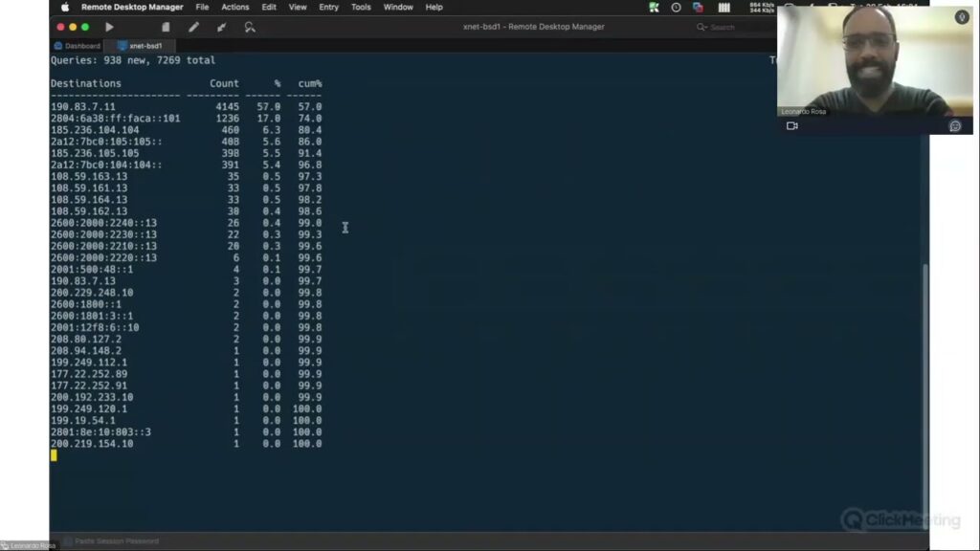The height and width of the screenshot is (551, 980).
Task: Click the count value 4145
Action: (228, 107)
